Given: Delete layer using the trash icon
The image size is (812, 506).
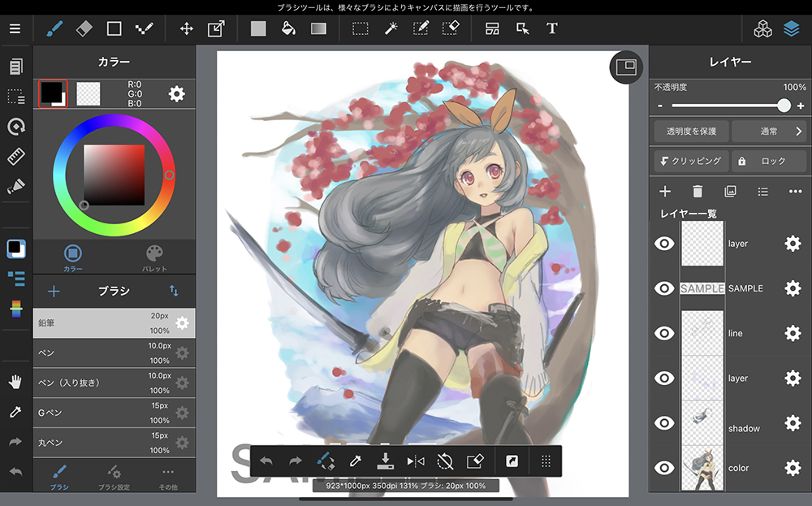Looking at the screenshot, I should (x=698, y=192).
